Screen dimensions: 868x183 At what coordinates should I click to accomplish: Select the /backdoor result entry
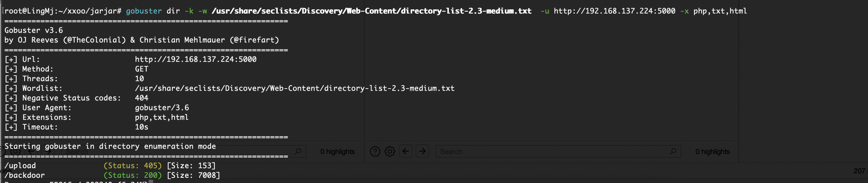24,175
